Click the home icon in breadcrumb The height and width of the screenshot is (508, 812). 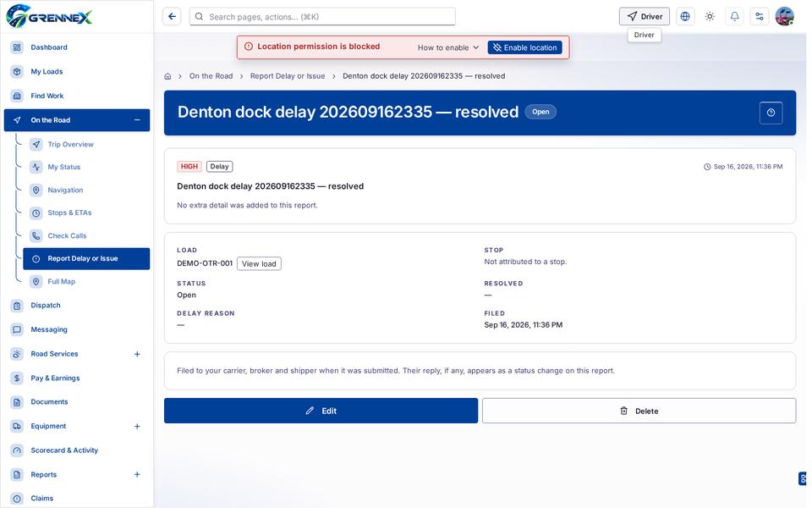tap(167, 76)
